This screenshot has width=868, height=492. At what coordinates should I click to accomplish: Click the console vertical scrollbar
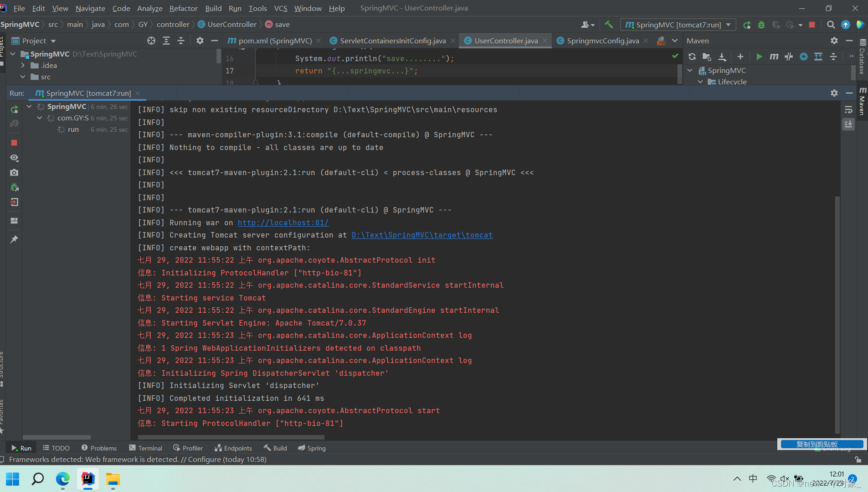(x=837, y=315)
